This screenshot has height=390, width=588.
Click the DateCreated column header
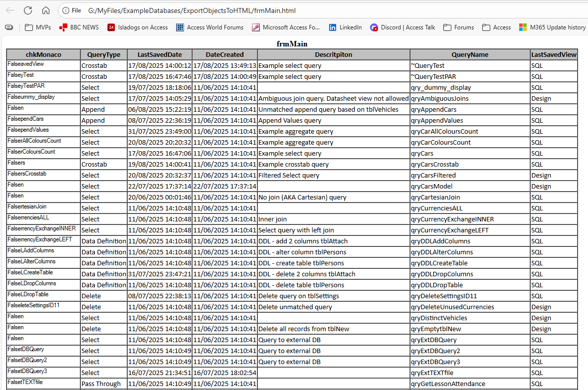coord(224,54)
